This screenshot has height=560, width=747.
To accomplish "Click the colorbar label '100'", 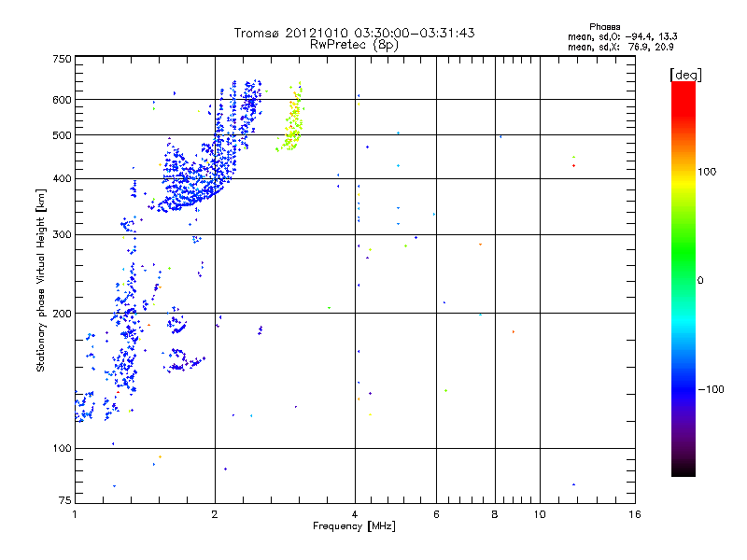I will [x=707, y=172].
